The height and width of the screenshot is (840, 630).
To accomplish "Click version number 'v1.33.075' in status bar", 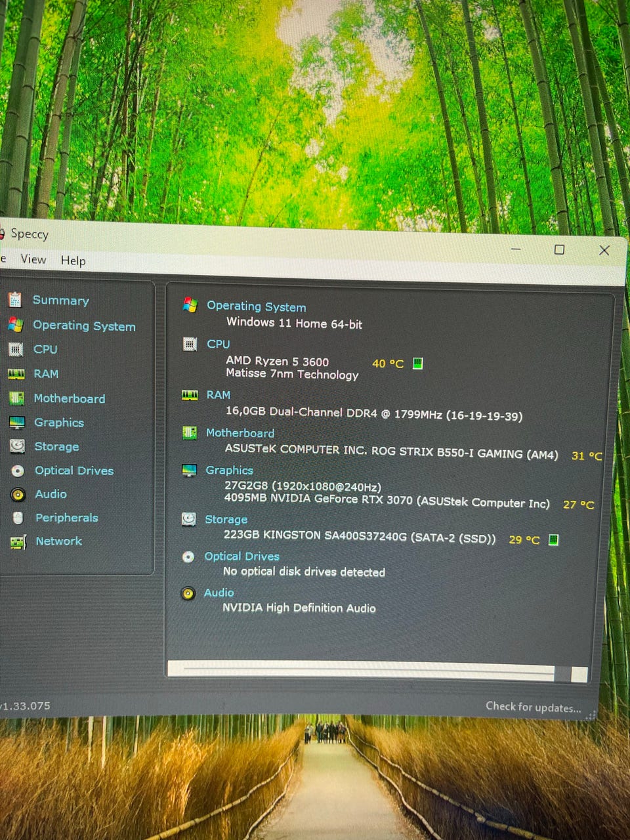I will tap(25, 706).
